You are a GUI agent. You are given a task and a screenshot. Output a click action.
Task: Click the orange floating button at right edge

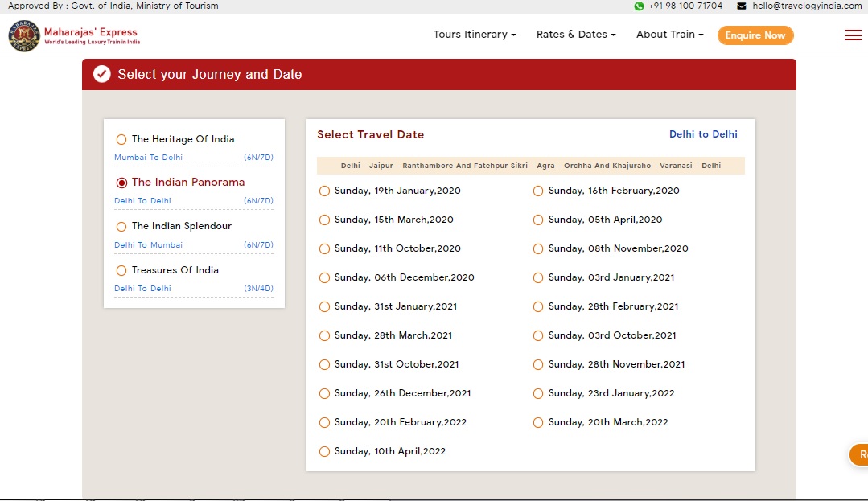pos(858,454)
